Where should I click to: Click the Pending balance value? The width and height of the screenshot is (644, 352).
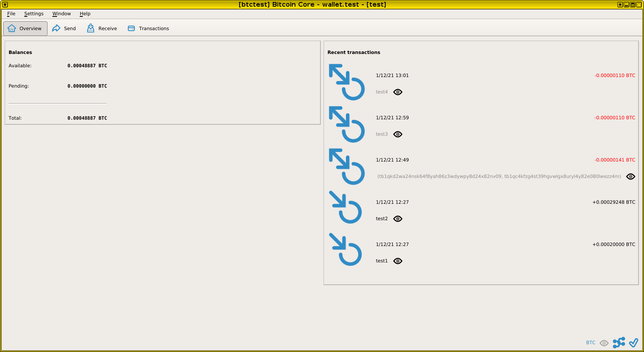click(x=87, y=86)
